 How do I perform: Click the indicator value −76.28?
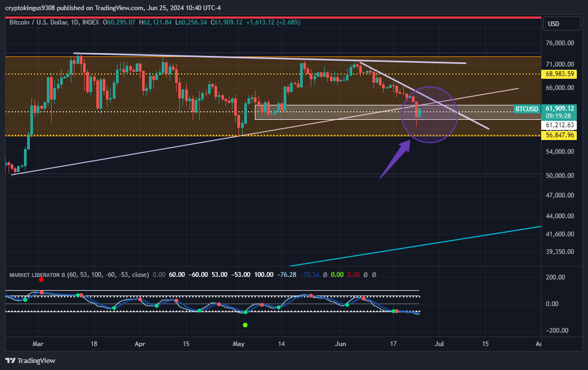[x=286, y=275]
